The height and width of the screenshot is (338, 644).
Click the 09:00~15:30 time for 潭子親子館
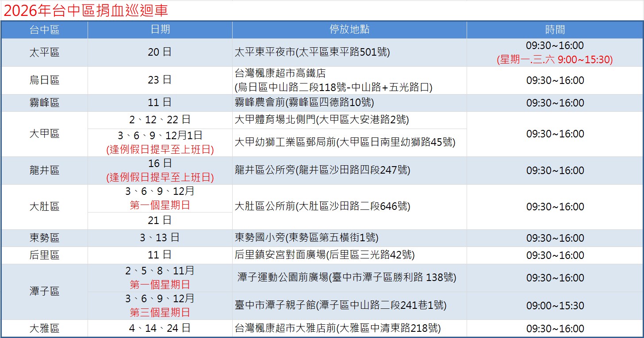click(555, 306)
